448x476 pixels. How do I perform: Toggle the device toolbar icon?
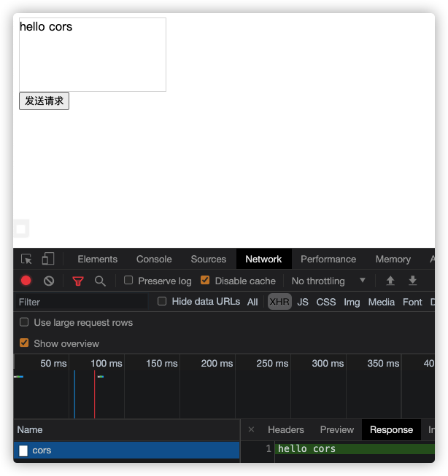(x=48, y=259)
